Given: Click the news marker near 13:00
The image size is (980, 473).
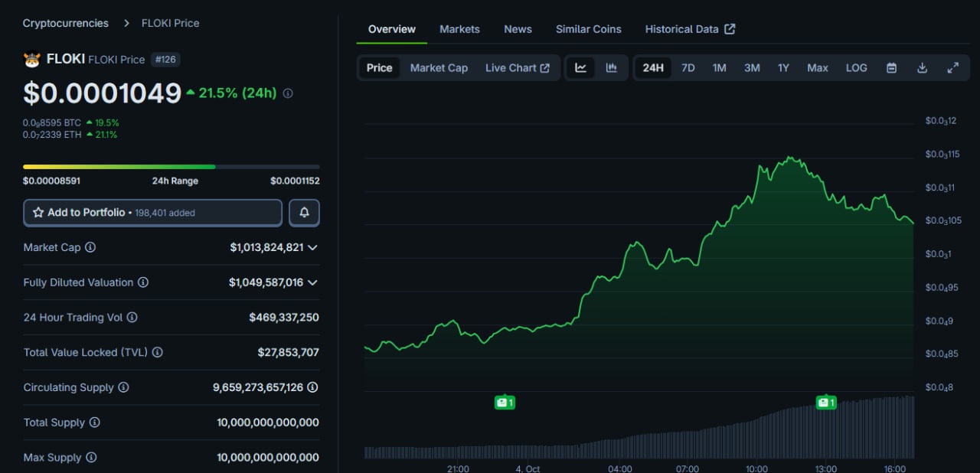Looking at the screenshot, I should coord(826,402).
